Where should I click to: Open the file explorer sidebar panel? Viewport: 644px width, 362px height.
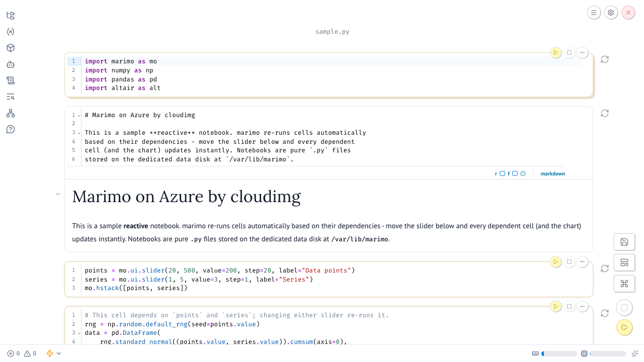point(11,16)
